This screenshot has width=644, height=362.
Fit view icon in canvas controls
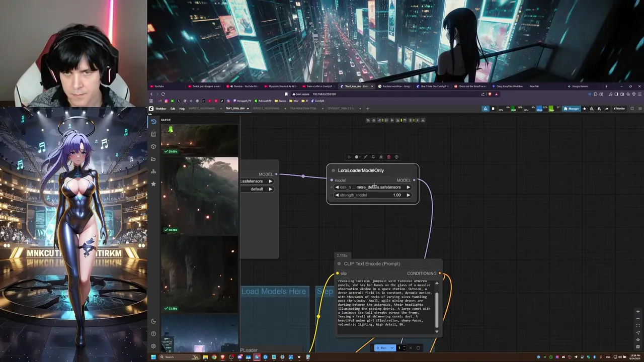click(638, 326)
